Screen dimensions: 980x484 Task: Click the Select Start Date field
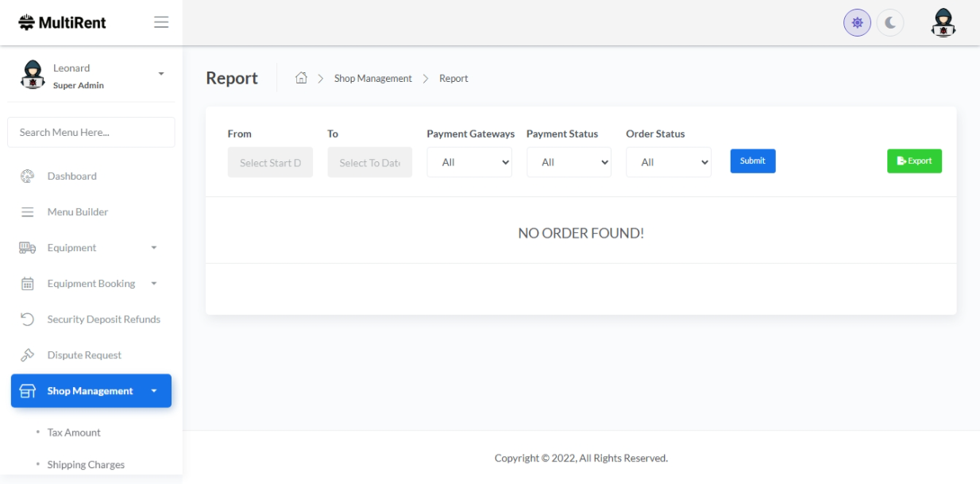[x=270, y=162]
